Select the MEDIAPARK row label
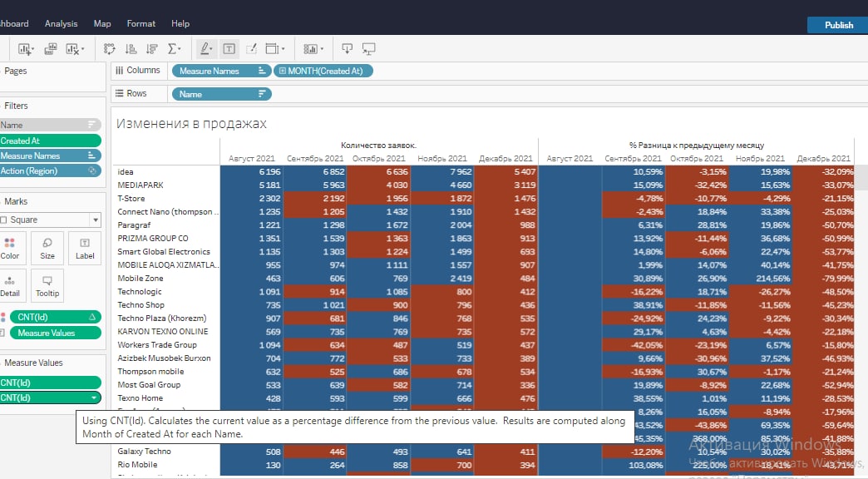868x479 pixels. (x=141, y=185)
